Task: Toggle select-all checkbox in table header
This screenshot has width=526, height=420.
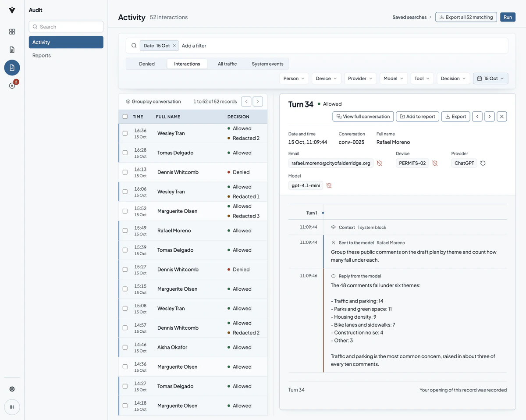Action: [125, 117]
